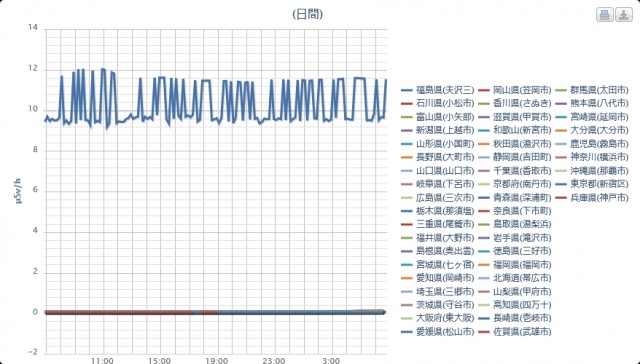This screenshot has width=640, height=364.
Task: Hide the 青森県(深浦町) series
Action: coord(515,198)
